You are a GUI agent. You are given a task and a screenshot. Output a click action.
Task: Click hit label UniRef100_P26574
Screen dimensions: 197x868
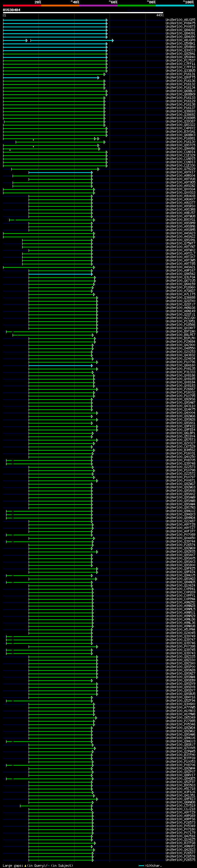(180, 545)
